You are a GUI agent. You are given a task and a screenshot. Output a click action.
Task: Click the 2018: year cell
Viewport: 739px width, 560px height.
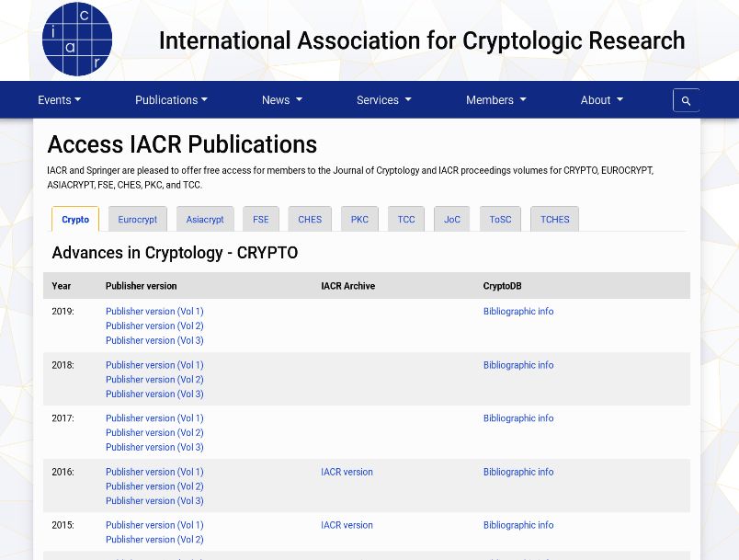coord(63,365)
